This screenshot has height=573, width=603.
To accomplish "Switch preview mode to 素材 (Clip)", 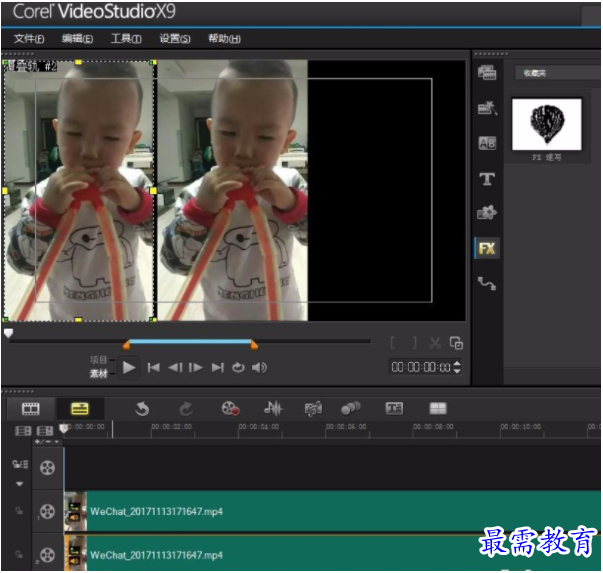I will click(98, 373).
